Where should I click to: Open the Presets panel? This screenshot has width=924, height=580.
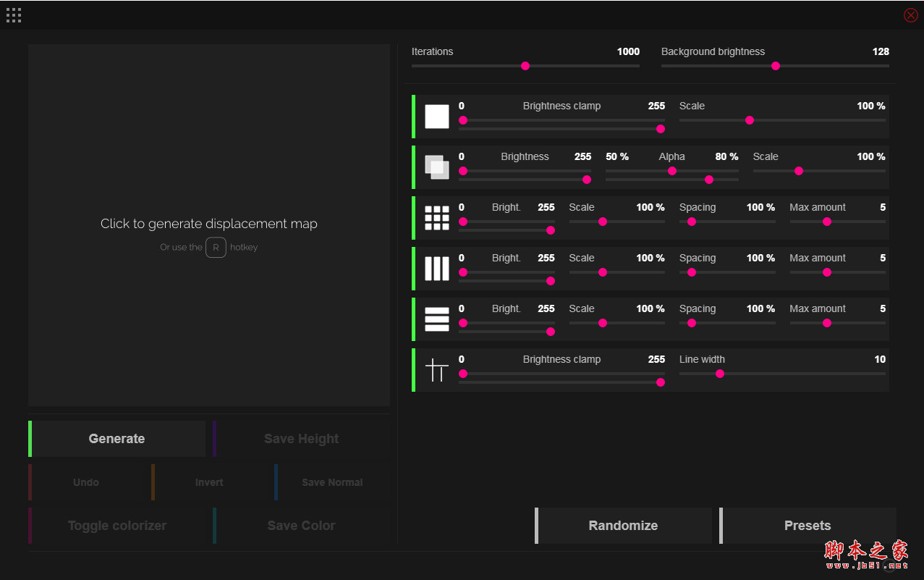tap(807, 525)
